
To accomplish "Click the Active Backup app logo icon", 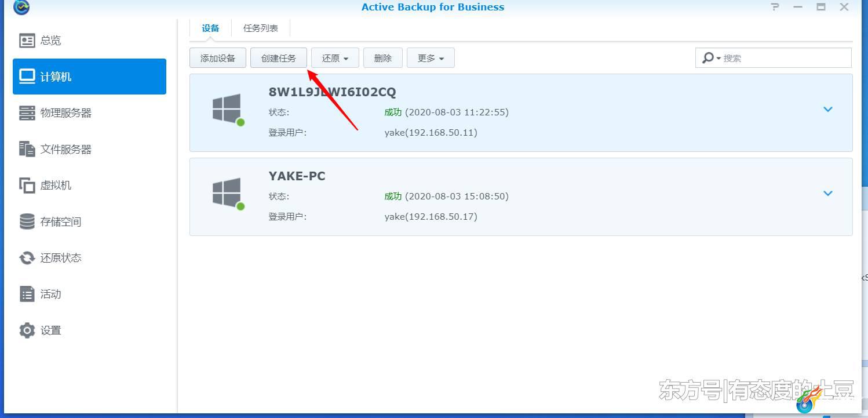I will (x=21, y=7).
